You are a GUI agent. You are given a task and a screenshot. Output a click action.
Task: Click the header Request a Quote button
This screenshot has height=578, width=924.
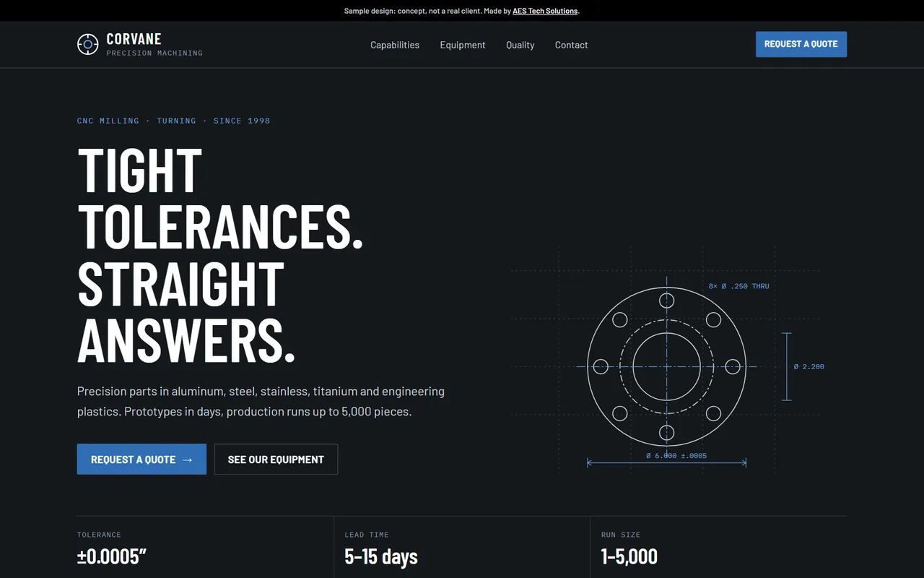pos(801,44)
